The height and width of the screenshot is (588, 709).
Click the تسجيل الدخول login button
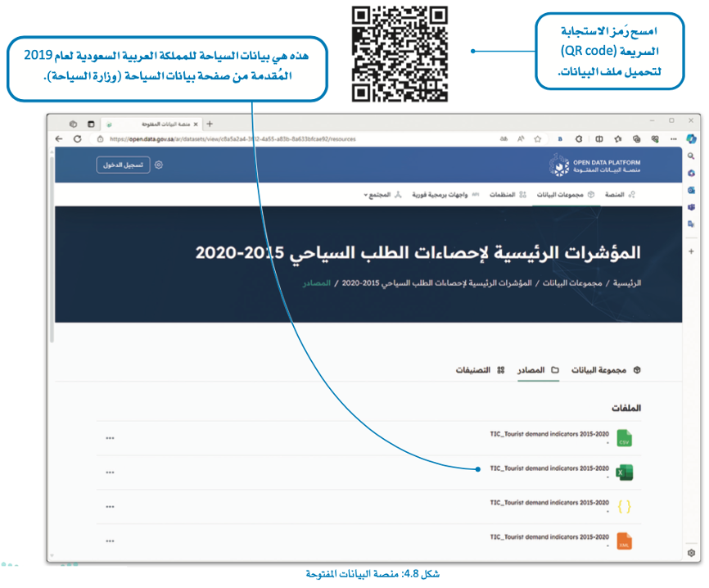pyautogui.click(x=123, y=165)
